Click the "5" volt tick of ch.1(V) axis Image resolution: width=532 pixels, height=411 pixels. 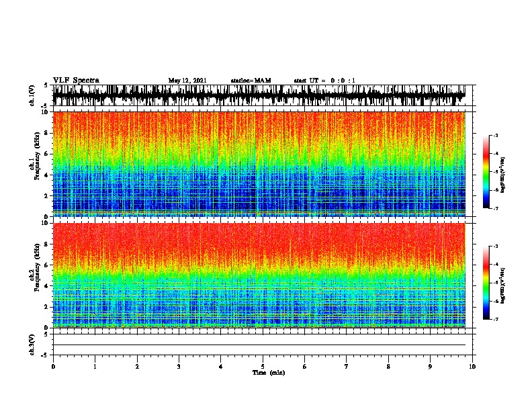46,85
